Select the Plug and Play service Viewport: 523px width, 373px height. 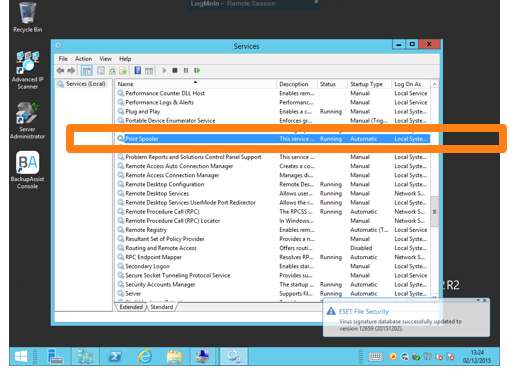[x=273, y=111]
